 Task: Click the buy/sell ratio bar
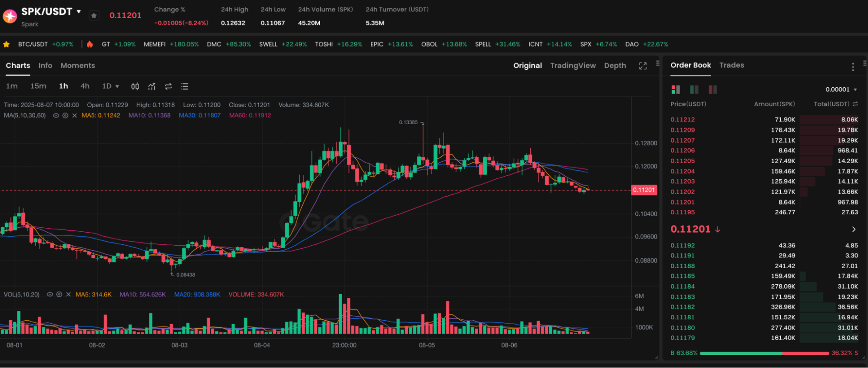coord(764,353)
